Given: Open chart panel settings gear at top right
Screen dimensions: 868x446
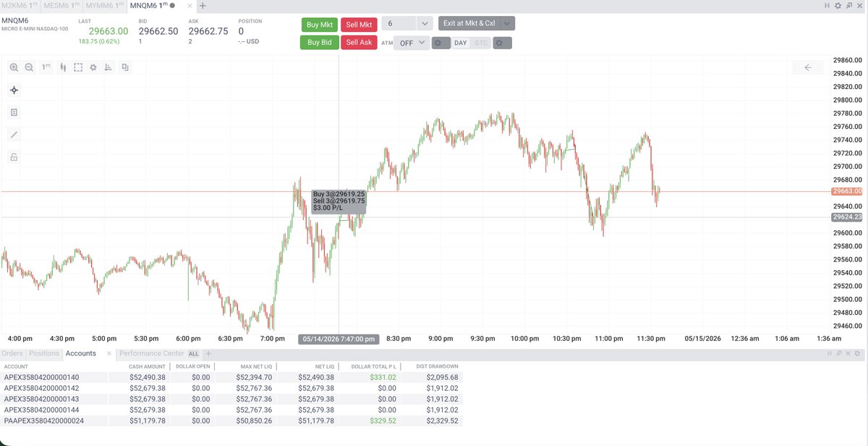Looking at the screenshot, I should 838,5.
